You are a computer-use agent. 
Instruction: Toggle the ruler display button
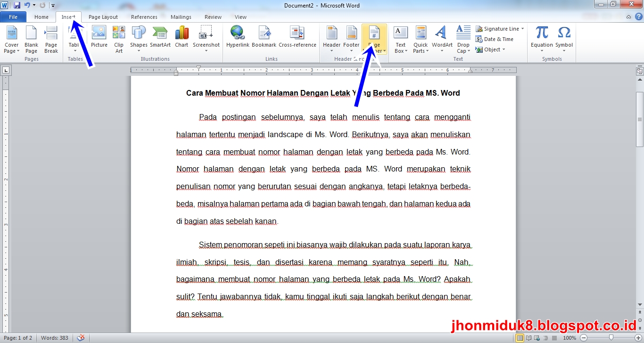pyautogui.click(x=640, y=71)
